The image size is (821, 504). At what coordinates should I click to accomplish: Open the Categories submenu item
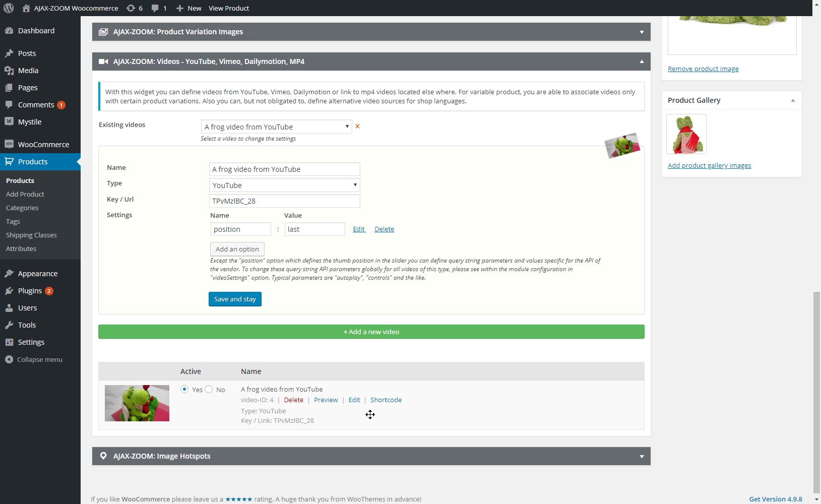click(x=22, y=208)
